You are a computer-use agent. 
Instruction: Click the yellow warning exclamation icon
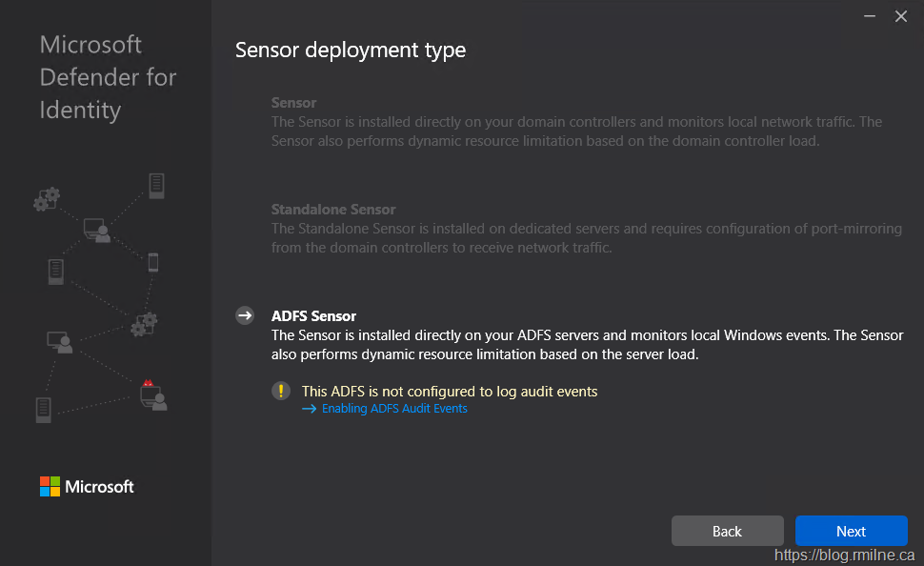[280, 391]
